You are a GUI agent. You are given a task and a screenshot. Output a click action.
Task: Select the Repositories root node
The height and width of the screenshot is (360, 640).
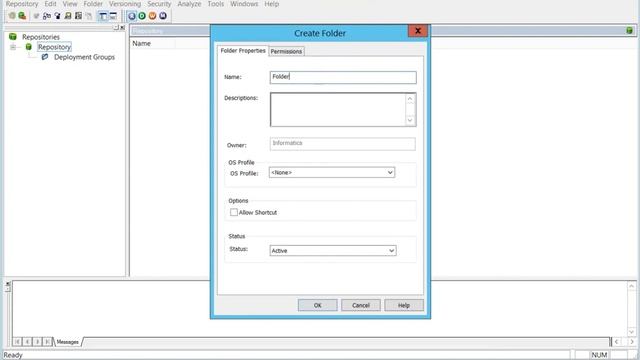[41, 37]
